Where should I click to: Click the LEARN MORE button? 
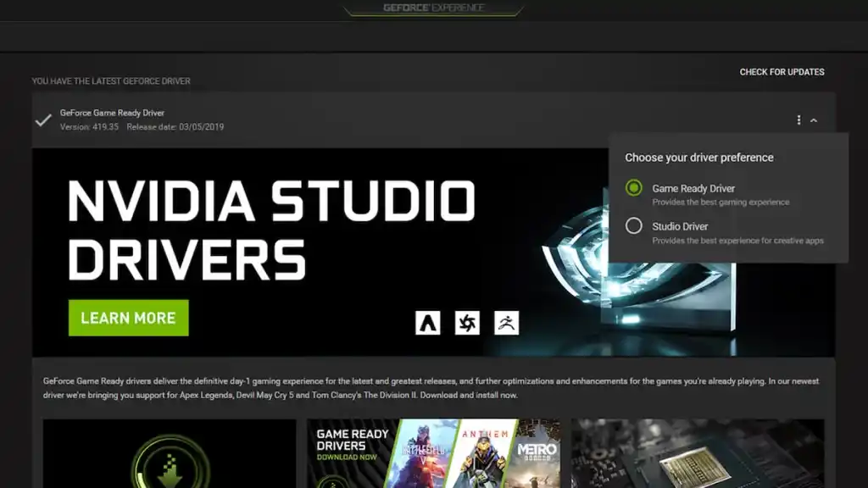tap(128, 318)
